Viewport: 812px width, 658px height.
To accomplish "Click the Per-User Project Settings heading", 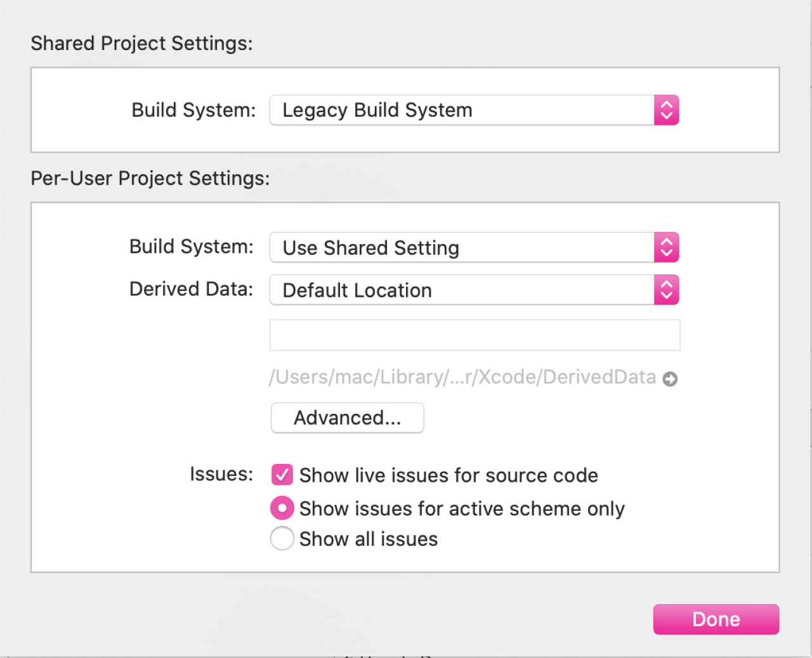I will [150, 178].
